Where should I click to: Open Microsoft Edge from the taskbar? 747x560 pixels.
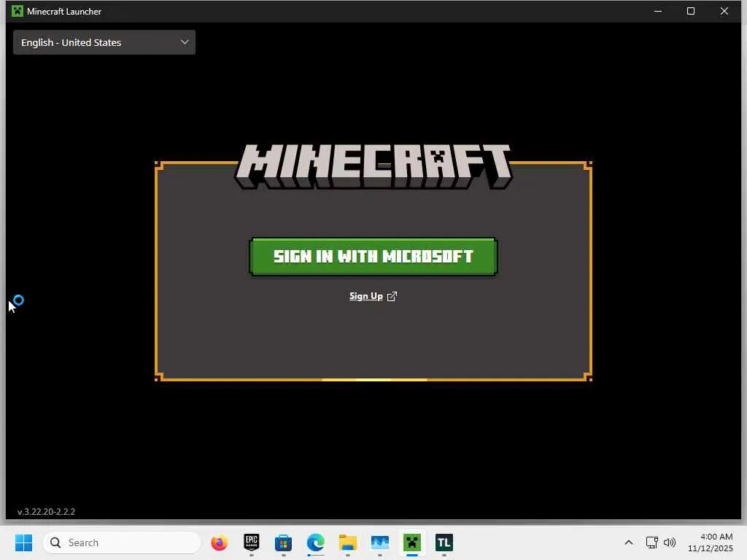(315, 542)
